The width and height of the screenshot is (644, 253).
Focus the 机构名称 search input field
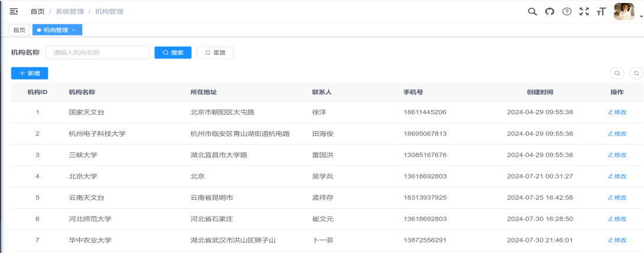pos(98,53)
